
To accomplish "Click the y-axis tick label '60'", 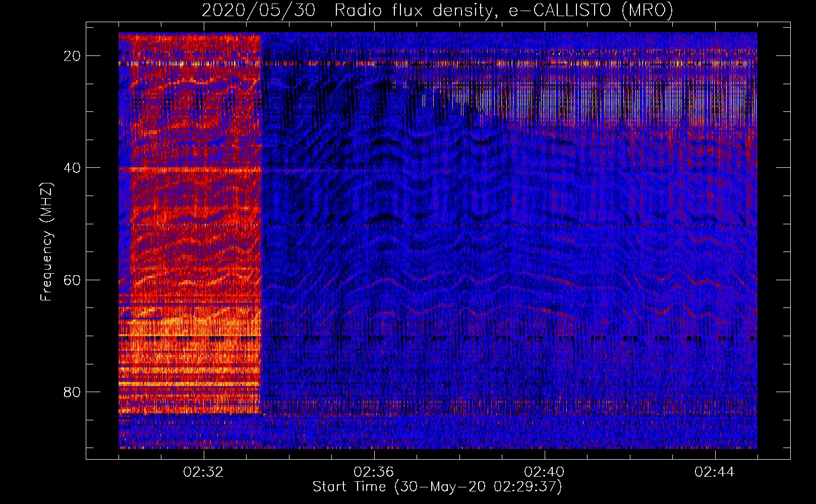I will tap(73, 280).
